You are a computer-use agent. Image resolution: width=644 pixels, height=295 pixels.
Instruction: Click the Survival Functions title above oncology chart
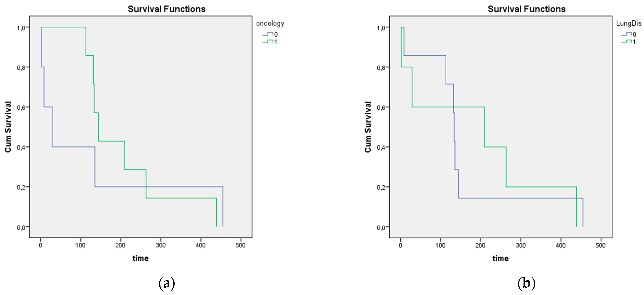(166, 9)
